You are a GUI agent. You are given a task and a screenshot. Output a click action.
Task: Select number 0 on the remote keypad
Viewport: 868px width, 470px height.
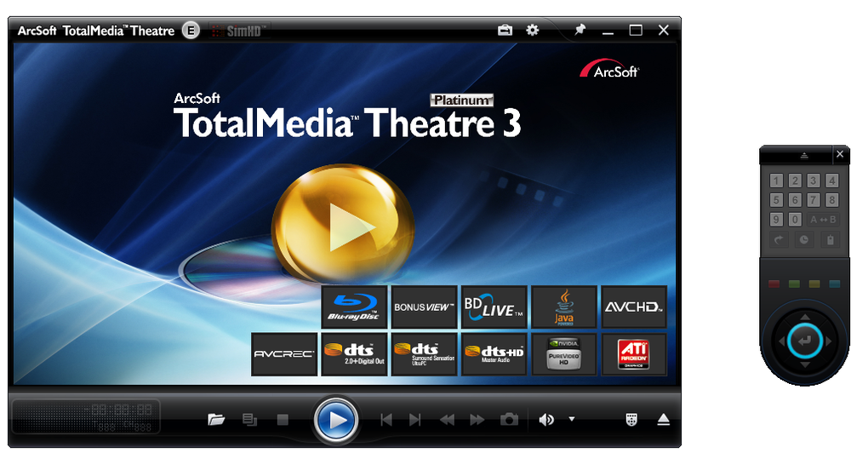(795, 219)
